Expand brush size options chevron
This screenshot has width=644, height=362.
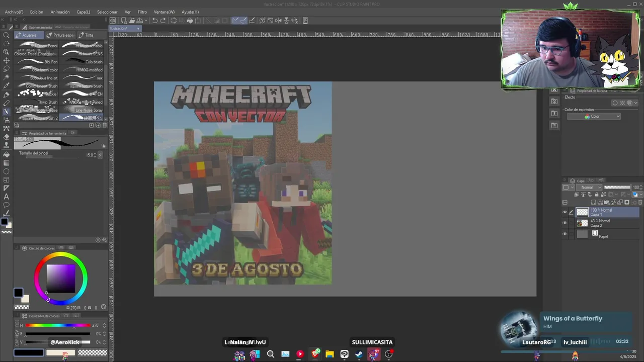100,155
